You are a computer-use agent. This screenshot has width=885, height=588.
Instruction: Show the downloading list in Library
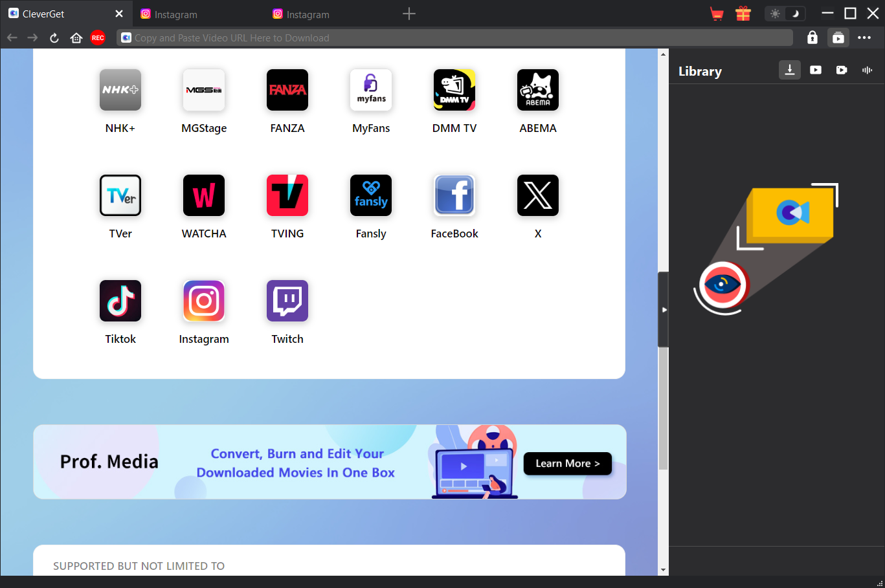tap(790, 70)
